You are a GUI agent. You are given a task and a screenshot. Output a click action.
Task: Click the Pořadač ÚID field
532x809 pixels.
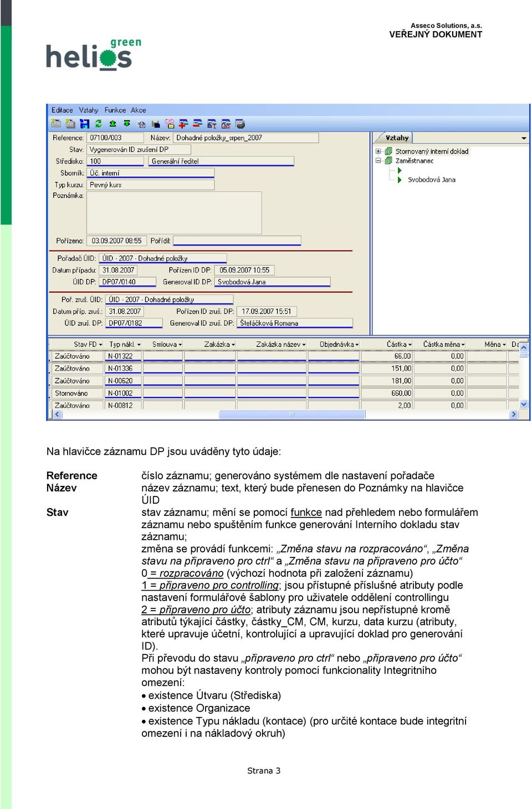pos(163,258)
